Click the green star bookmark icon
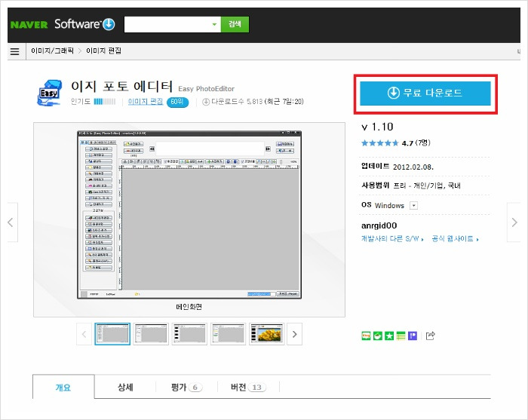 click(389, 336)
